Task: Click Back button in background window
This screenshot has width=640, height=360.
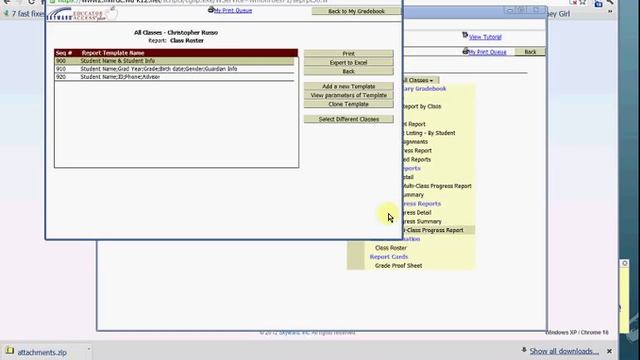Action: click(x=530, y=52)
